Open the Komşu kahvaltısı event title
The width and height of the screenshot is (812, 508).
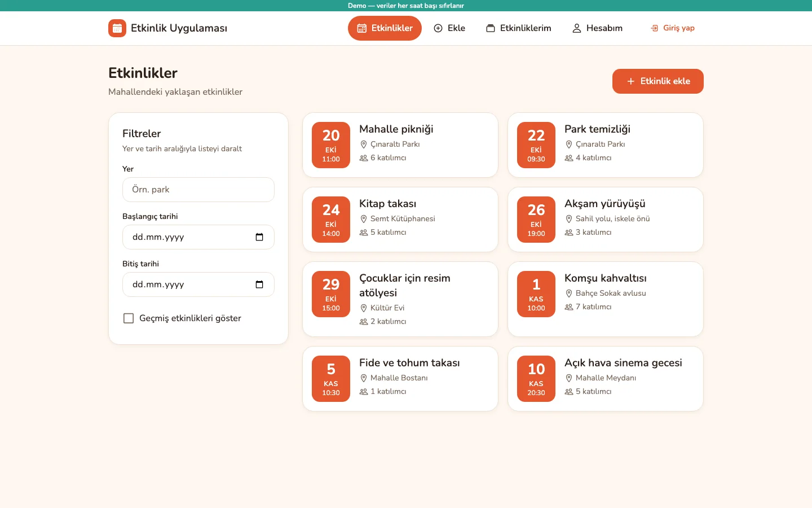(606, 278)
